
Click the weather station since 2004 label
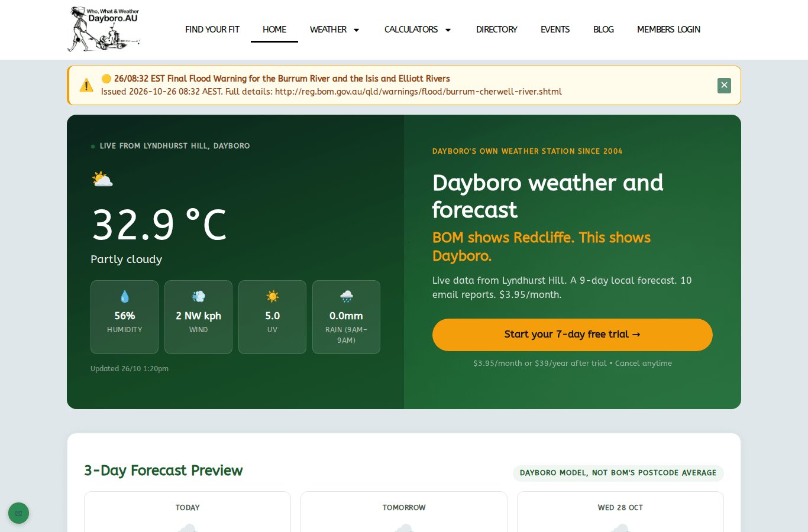click(x=528, y=151)
